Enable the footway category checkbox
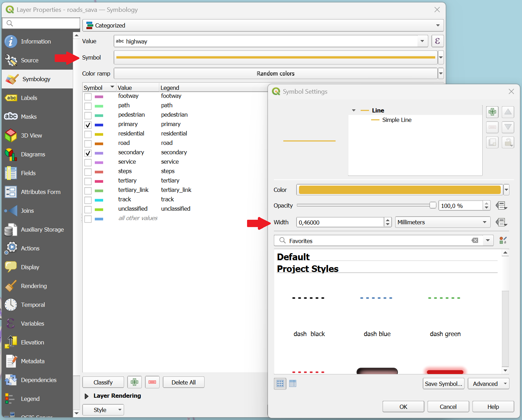Viewport: 522px width, 420px height. point(88,97)
